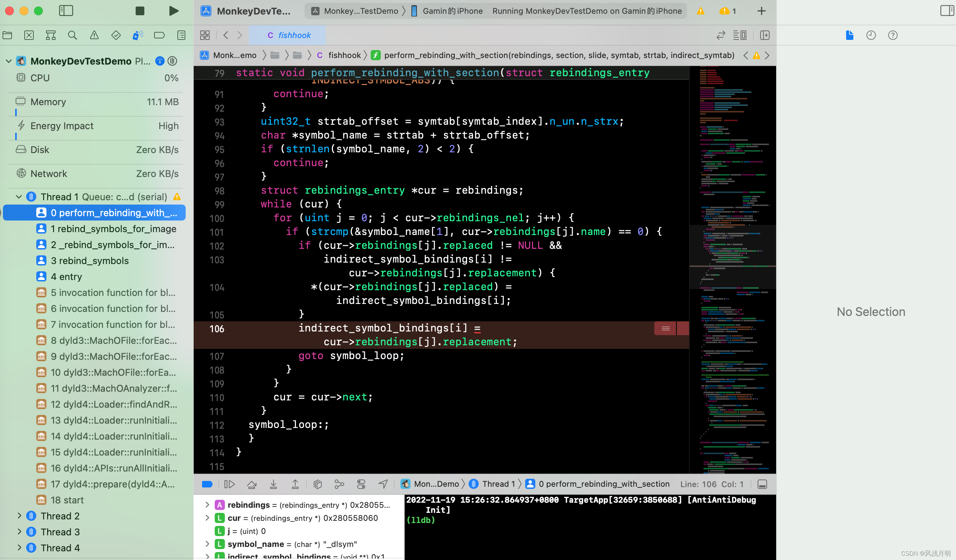Click the Stop button in toolbar

140,11
